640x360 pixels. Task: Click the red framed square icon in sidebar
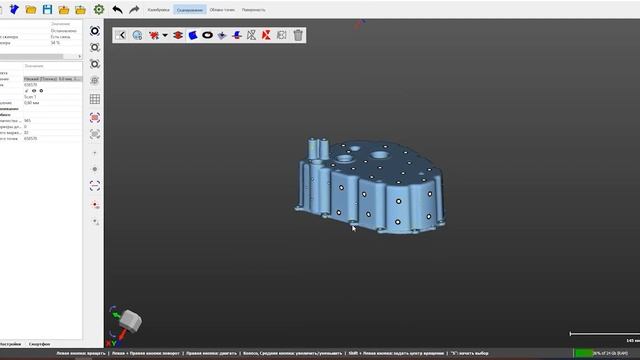tap(95, 118)
